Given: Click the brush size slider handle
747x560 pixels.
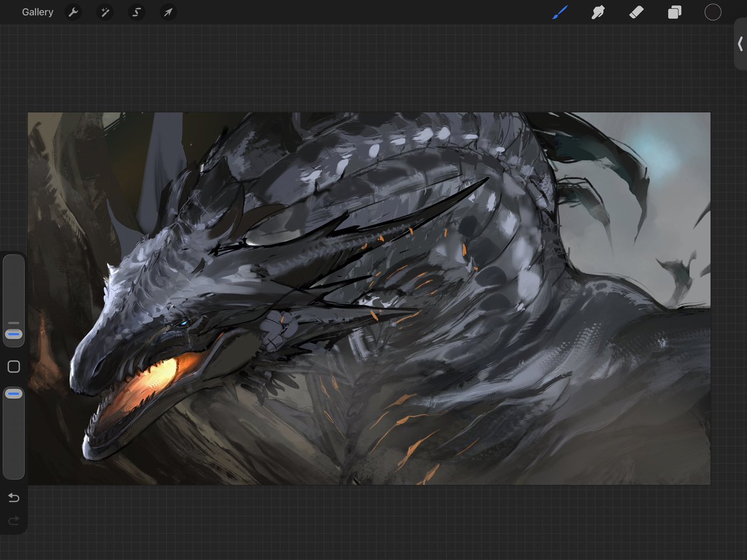Looking at the screenshot, I should tap(14, 335).
